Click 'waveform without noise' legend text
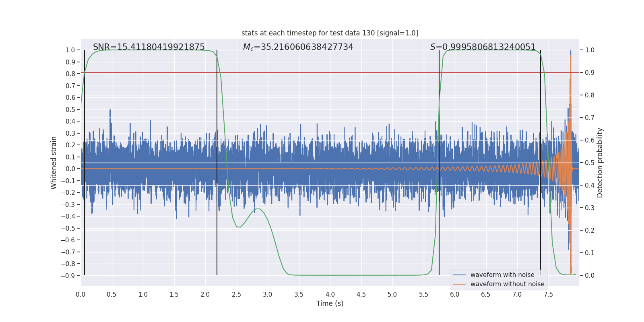Image resolution: width=644 pixels, height=322 pixels. [x=508, y=284]
